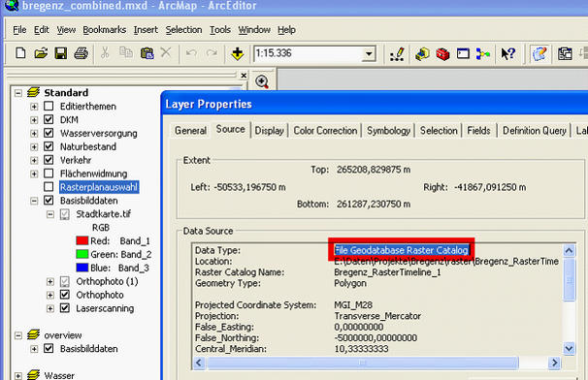
Task: Save the map with floppy icon
Action: tap(61, 53)
